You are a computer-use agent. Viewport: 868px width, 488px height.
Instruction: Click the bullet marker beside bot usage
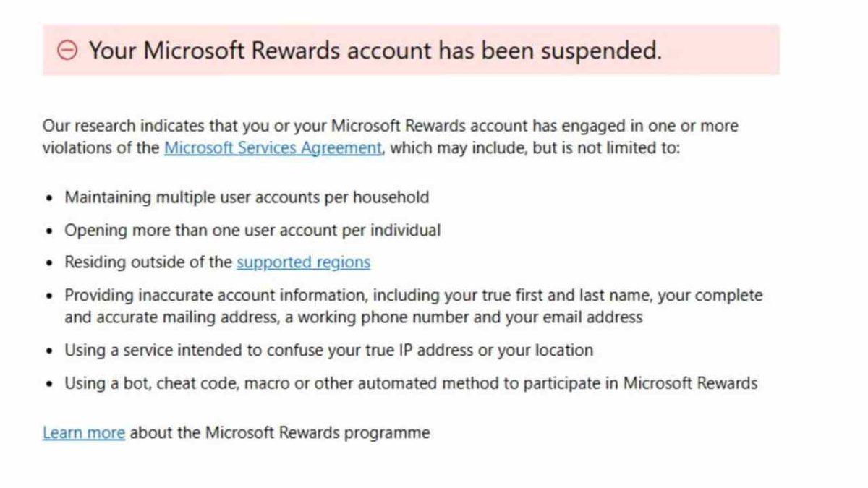(49, 383)
